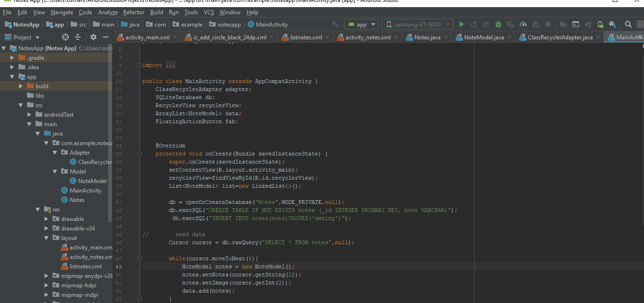Expand the build folder in tree

(x=21, y=86)
